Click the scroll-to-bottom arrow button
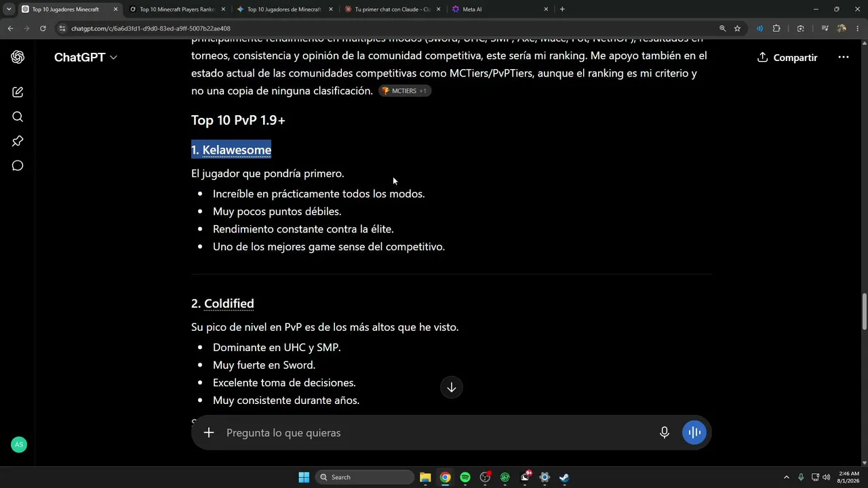This screenshot has height=488, width=868. click(451, 387)
